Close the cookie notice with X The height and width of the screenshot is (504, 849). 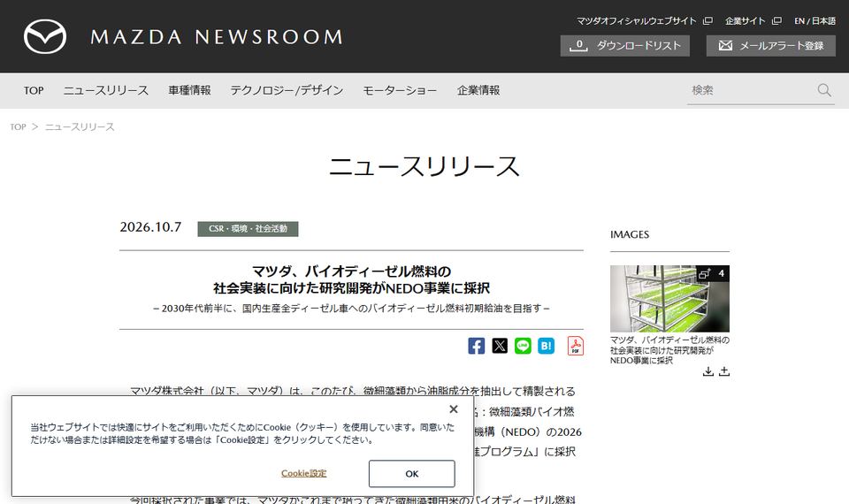[454, 409]
